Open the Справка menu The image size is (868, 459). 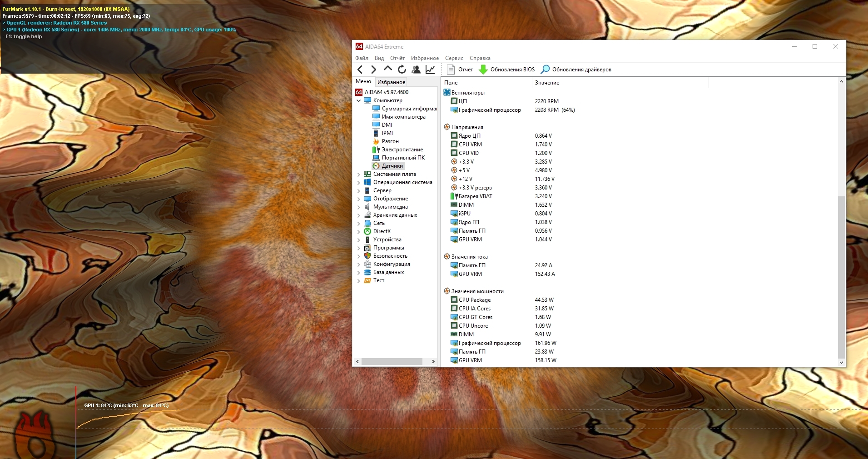click(x=480, y=58)
